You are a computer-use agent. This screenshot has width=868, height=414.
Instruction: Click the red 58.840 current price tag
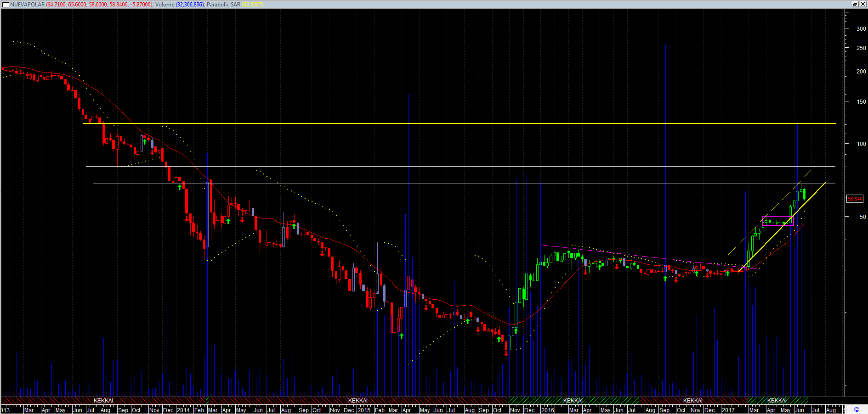(x=855, y=199)
